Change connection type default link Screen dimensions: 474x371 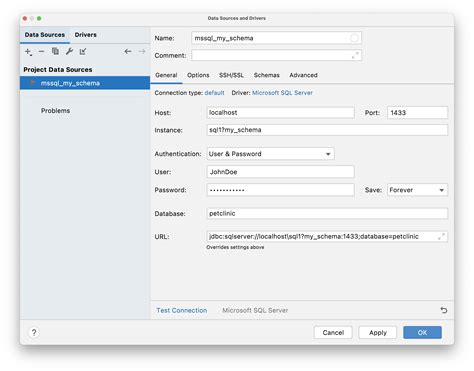pyautogui.click(x=214, y=93)
